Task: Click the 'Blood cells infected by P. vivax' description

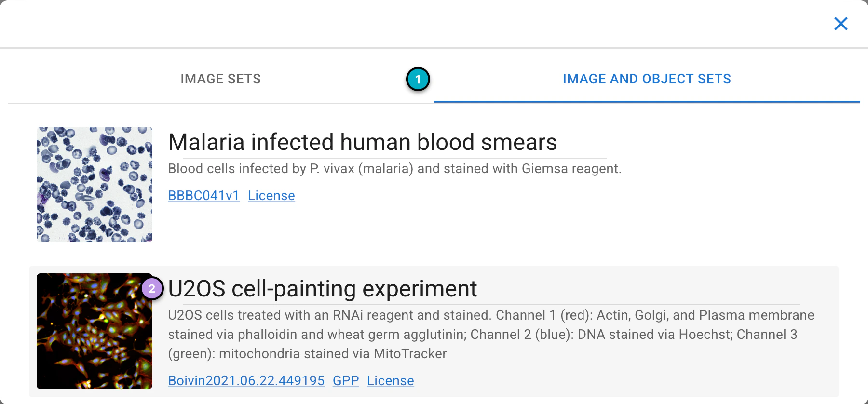Action: pyautogui.click(x=394, y=169)
